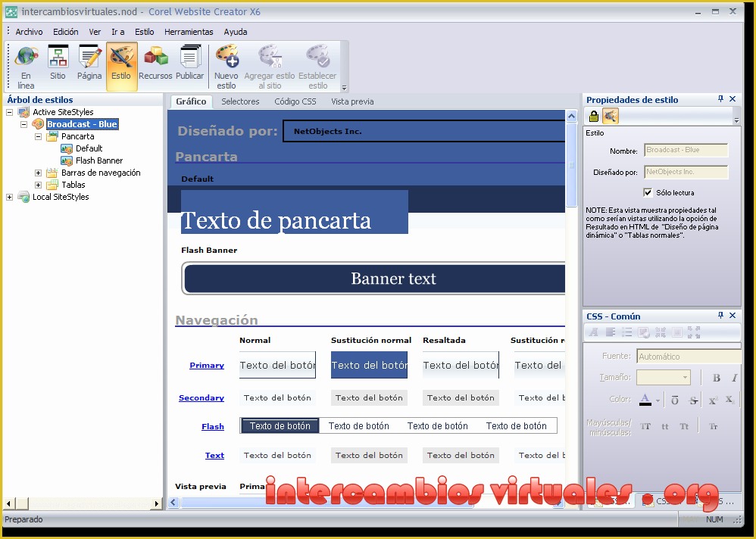This screenshot has height=539, width=756.
Task: Click the outward arrows icon in CSS toolbar
Action: [694, 332]
